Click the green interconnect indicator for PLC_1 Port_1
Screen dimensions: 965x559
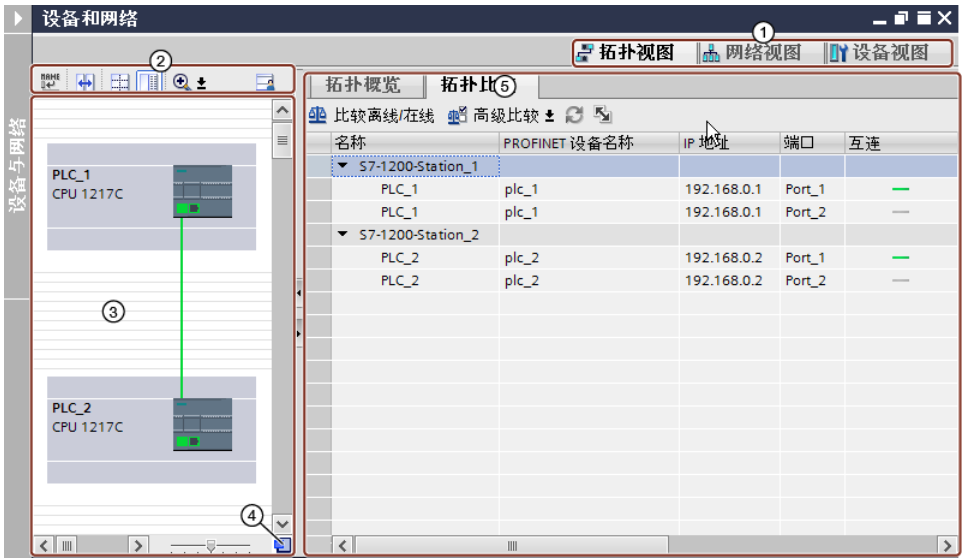(900, 189)
